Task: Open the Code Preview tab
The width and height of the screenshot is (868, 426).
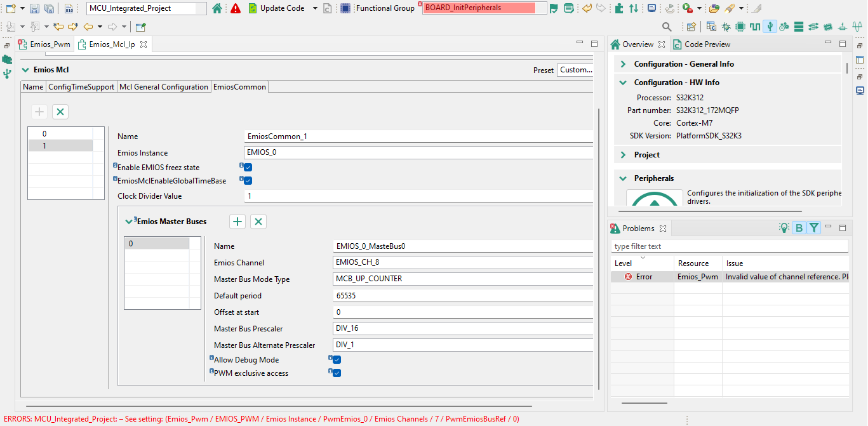Action: pyautogui.click(x=707, y=44)
